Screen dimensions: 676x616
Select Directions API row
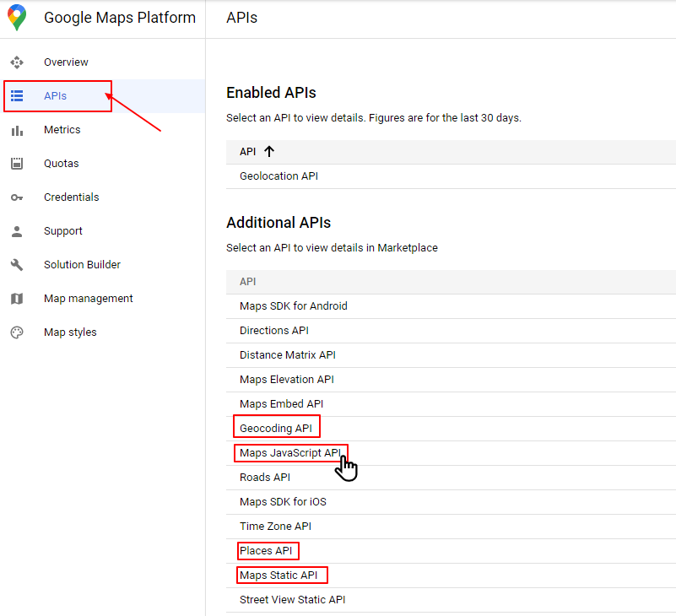click(x=451, y=331)
